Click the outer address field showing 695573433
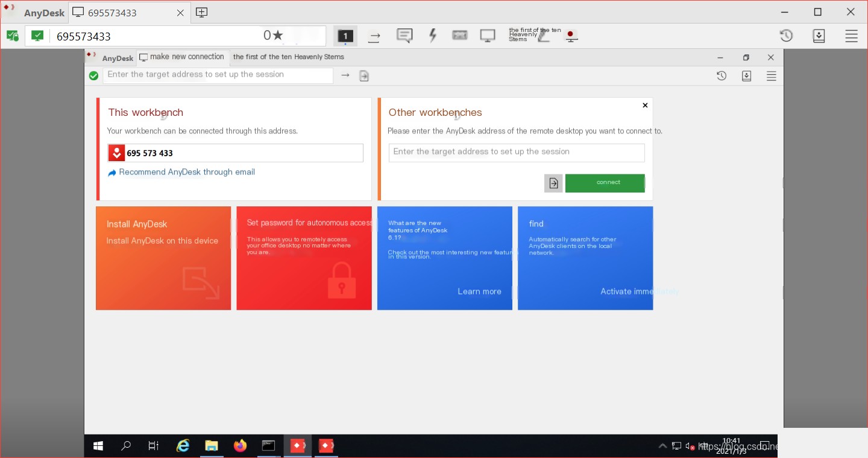Screen dimensions: 868x458 point(175,36)
